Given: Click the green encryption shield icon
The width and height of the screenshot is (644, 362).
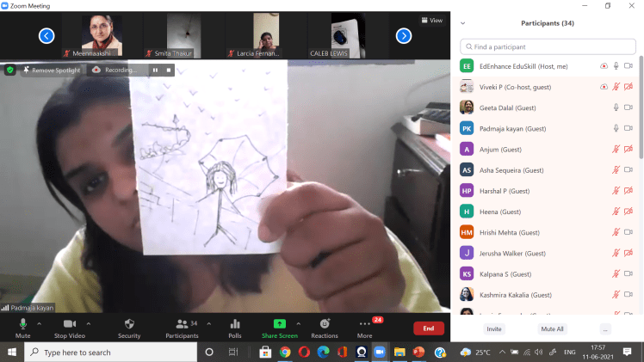Looking at the screenshot, I should pos(10,70).
